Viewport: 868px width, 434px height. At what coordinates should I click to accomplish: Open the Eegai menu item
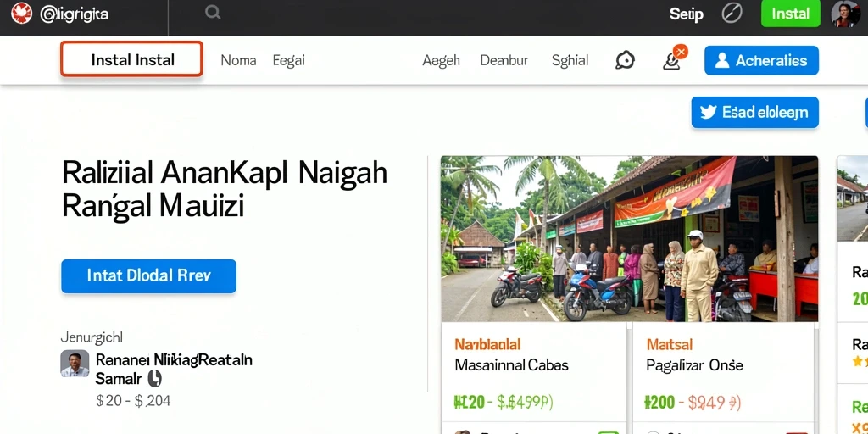tap(288, 60)
